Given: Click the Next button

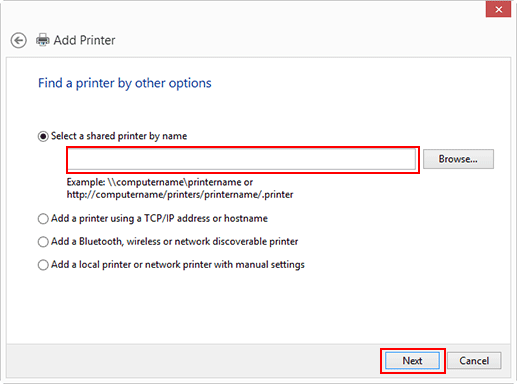Looking at the screenshot, I should [x=412, y=361].
